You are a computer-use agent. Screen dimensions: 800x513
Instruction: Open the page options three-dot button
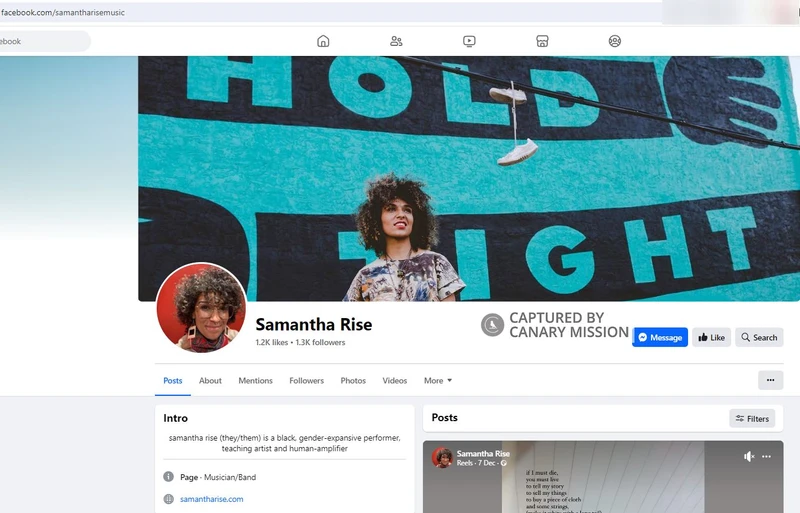tap(770, 380)
